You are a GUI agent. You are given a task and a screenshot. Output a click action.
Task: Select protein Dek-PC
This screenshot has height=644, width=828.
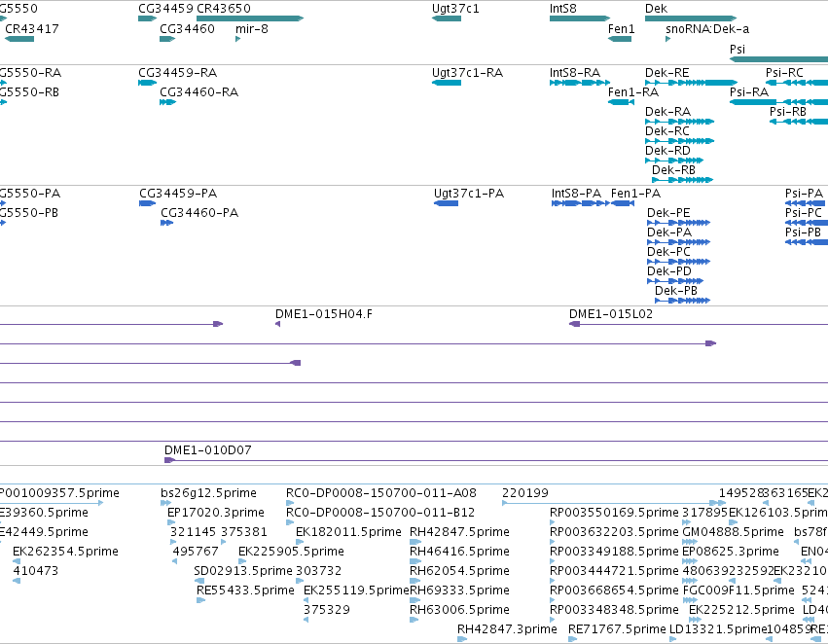678,262
